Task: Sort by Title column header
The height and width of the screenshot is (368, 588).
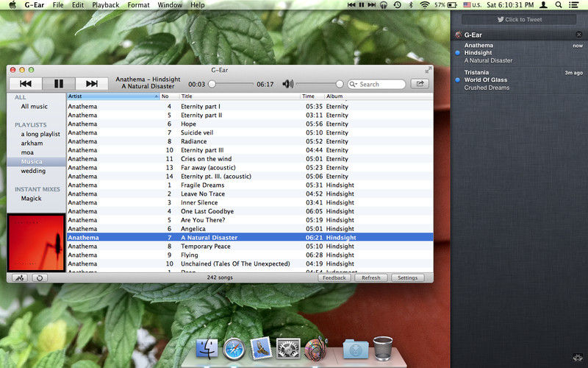Action: [240, 96]
